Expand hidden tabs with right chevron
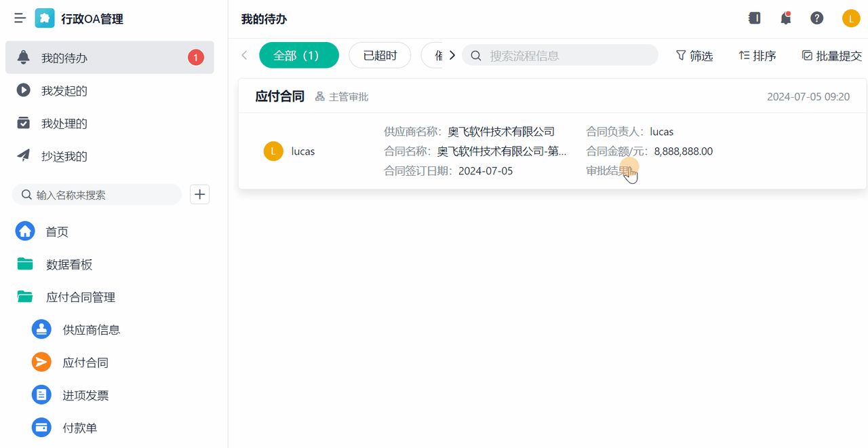This screenshot has width=868, height=448. click(x=452, y=55)
